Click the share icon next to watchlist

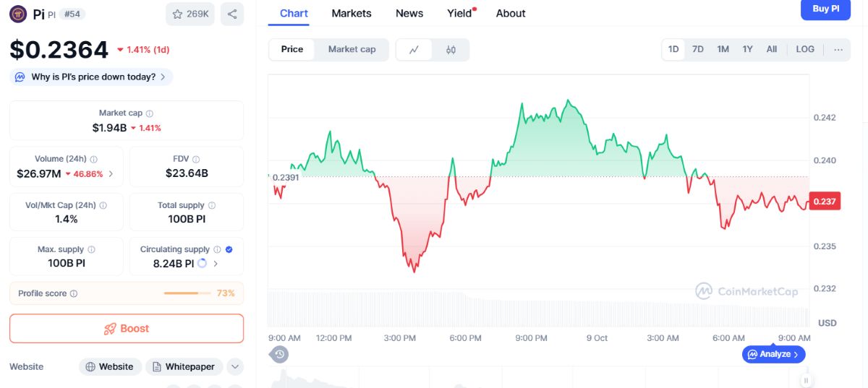[x=232, y=14]
